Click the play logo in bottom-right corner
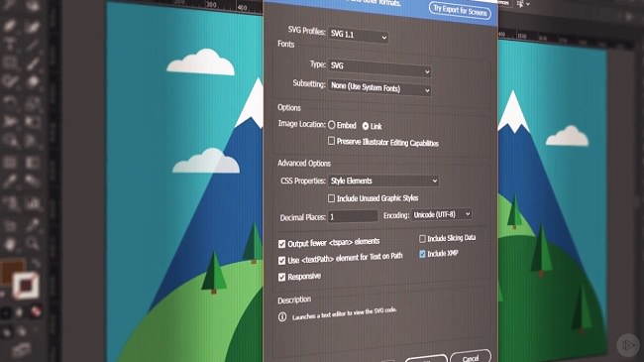The width and height of the screenshot is (644, 362). pyautogui.click(x=628, y=345)
